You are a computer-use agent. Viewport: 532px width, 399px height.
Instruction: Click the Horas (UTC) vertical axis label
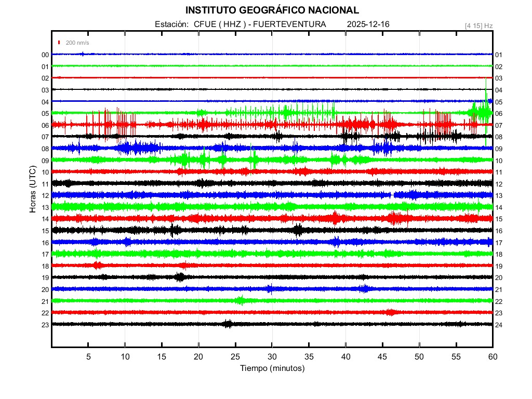(x=32, y=190)
